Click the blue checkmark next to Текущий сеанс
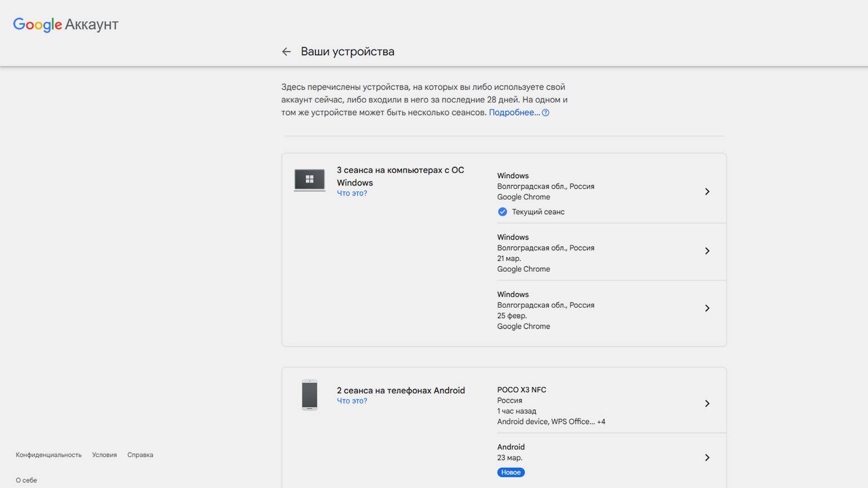868x488 pixels. click(x=502, y=212)
